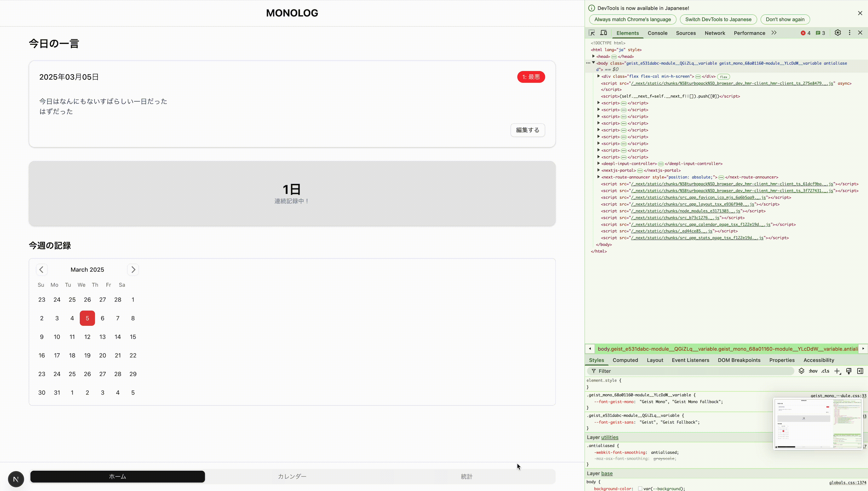Show previous month in calendar

[42, 269]
